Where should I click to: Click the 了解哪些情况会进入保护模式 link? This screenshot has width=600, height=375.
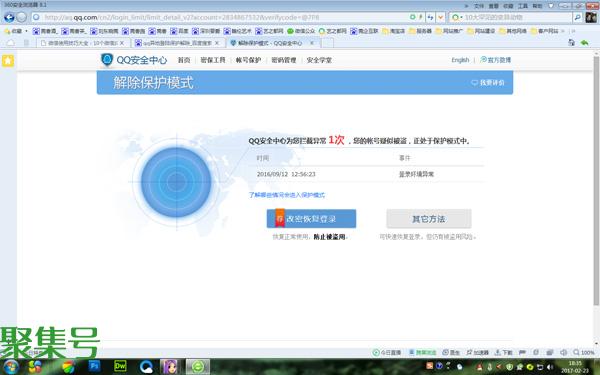[x=287, y=195]
